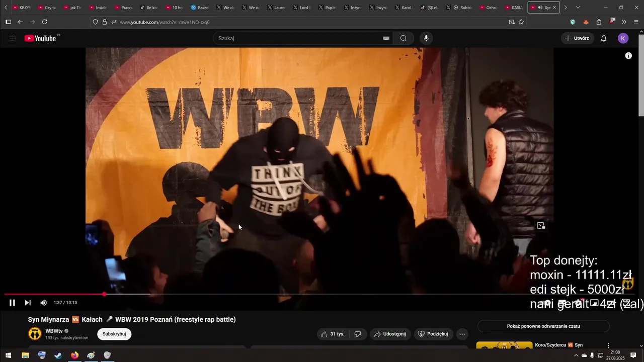The image size is (644, 362).
Task: Click Pokaż ponowne odtwarzanie czatu
Action: 543,326
